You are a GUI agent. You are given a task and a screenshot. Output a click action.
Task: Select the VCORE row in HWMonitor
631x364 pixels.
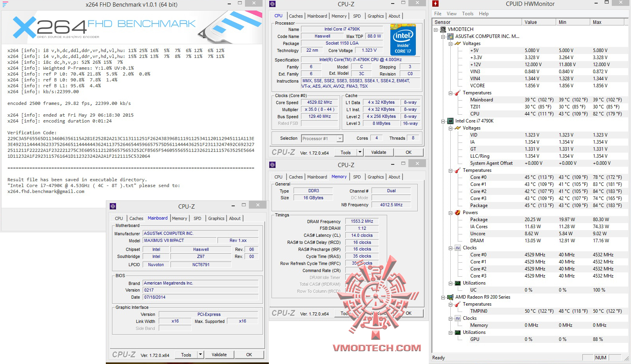coord(548,86)
